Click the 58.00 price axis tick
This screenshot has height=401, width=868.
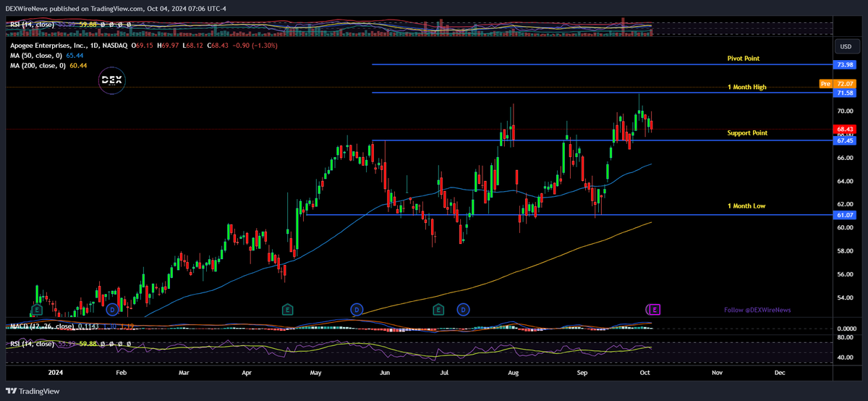(x=845, y=251)
